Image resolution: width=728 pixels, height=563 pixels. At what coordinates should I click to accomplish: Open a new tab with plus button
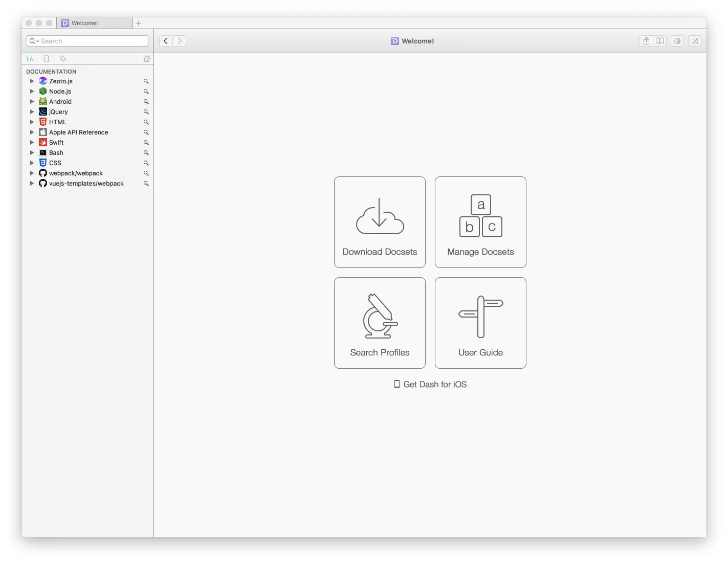click(138, 23)
